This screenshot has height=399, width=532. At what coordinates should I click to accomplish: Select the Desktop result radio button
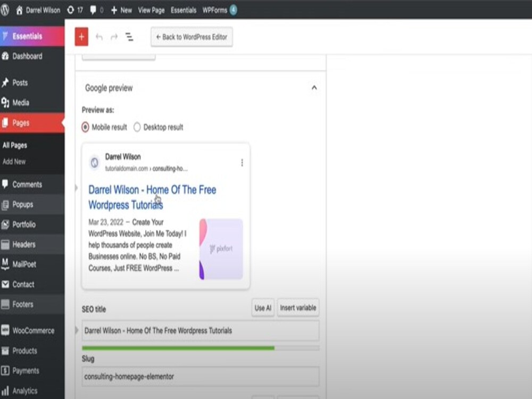pyautogui.click(x=137, y=127)
